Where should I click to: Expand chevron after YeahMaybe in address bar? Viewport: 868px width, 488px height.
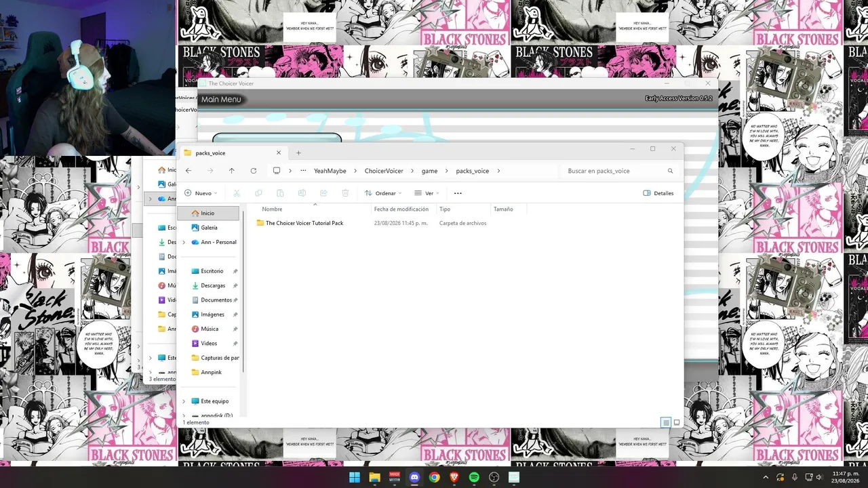pos(356,171)
